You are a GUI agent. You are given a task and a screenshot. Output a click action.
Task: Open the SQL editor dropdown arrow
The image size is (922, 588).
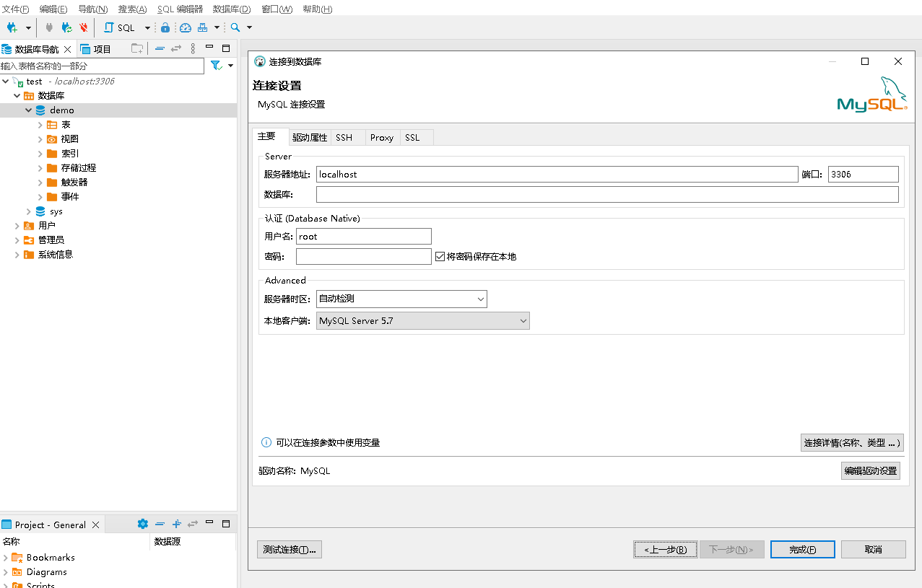pos(147,27)
